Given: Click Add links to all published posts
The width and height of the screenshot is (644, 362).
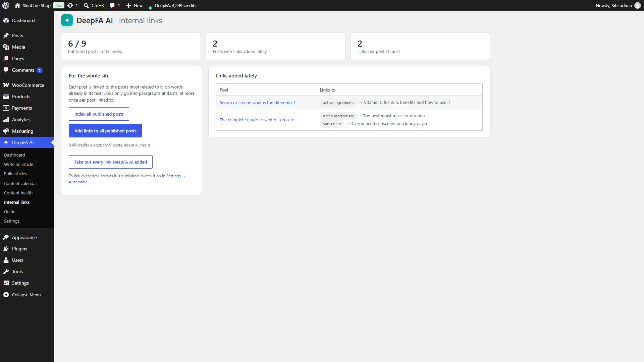Looking at the screenshot, I should (105, 131).
